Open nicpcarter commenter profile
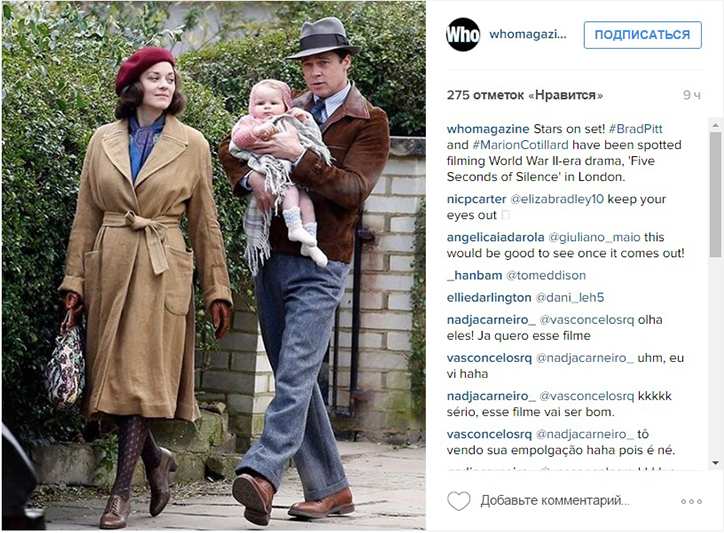724x533 pixels. 477,199
